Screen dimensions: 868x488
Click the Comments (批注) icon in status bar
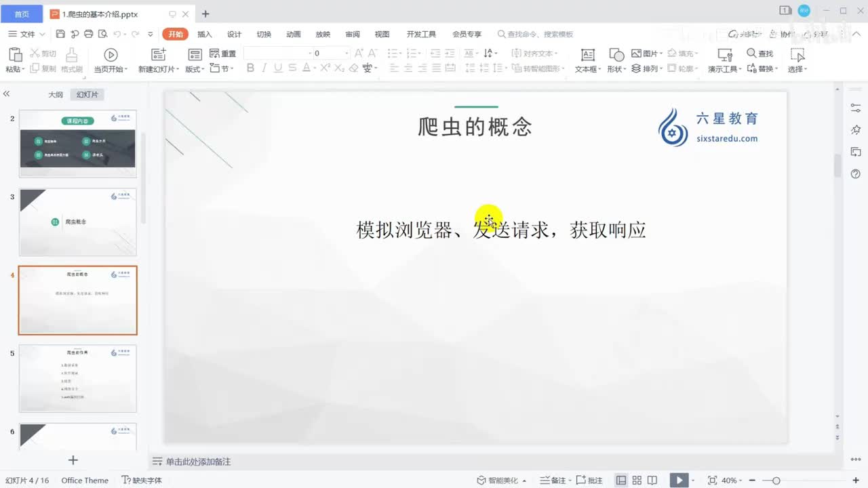[580, 480]
